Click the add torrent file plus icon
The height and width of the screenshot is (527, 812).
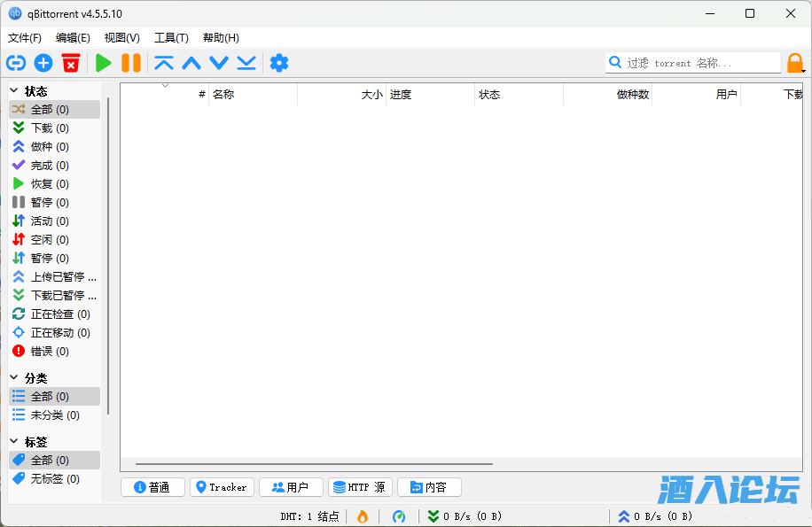(43, 63)
